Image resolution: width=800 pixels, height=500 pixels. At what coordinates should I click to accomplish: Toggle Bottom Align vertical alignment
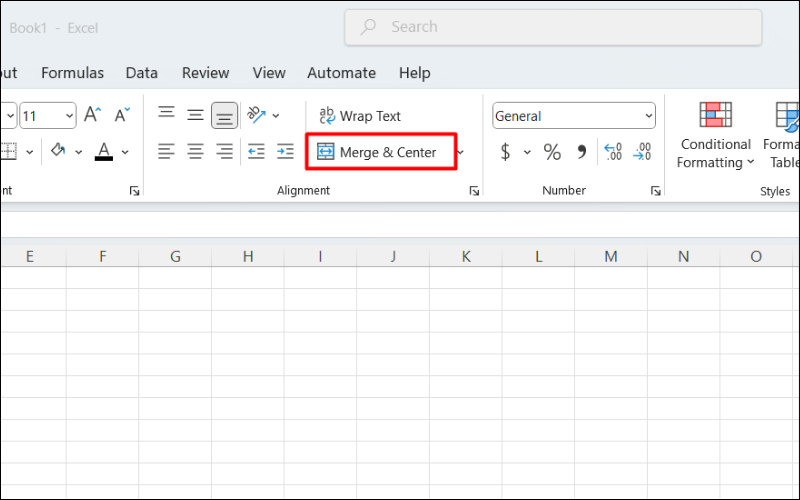coord(225,116)
